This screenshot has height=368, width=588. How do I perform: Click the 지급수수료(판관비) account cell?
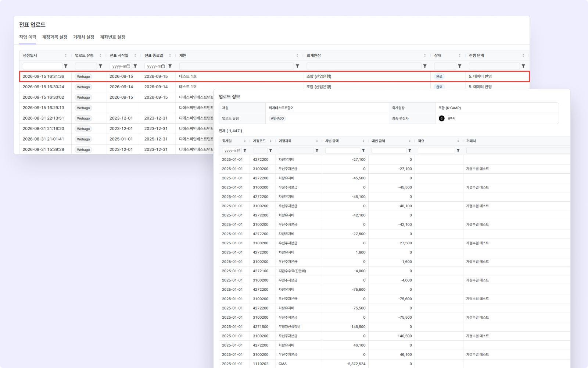coord(292,271)
